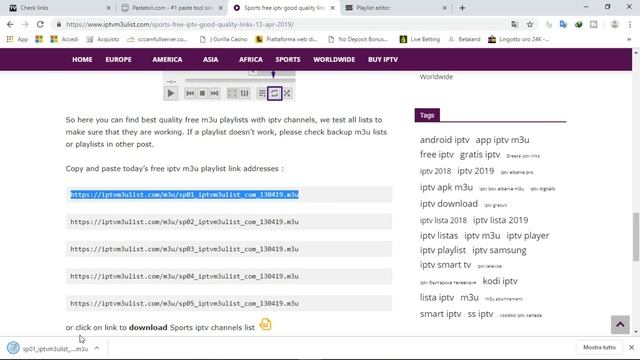Open the BUY IPTV menu item
Image resolution: width=640 pixels, height=360 pixels.
pos(383,60)
